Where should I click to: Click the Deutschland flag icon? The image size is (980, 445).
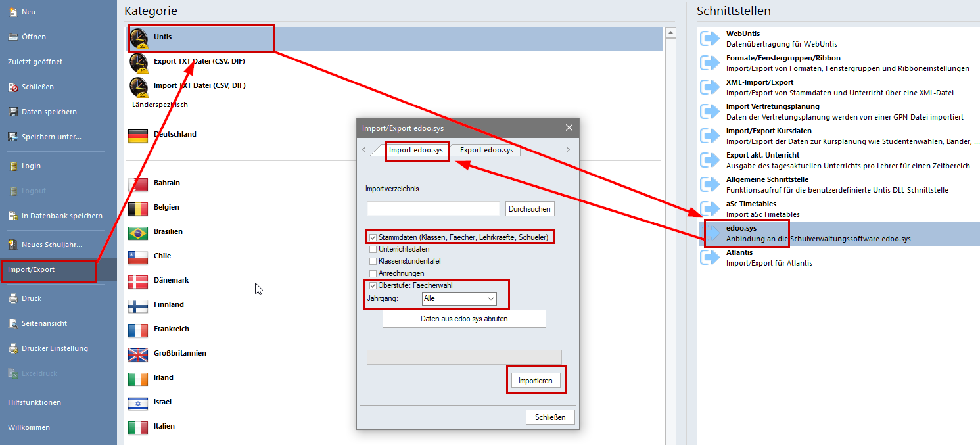pos(138,136)
